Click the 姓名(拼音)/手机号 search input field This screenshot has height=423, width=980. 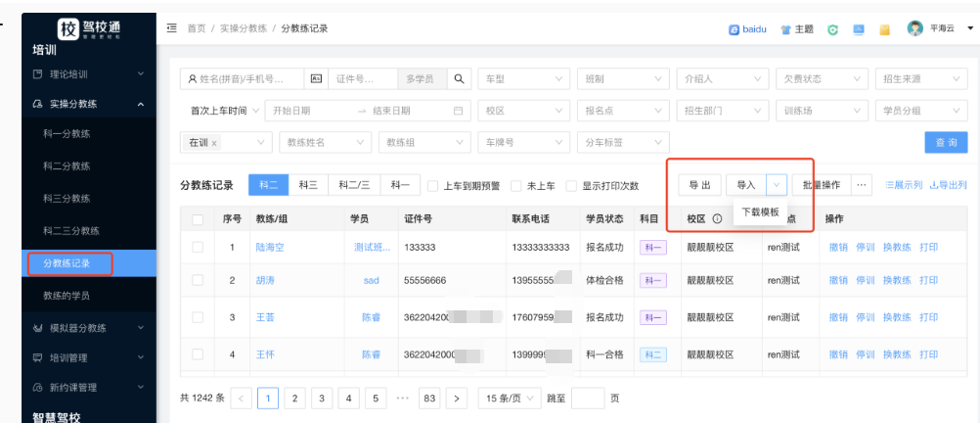pos(245,78)
